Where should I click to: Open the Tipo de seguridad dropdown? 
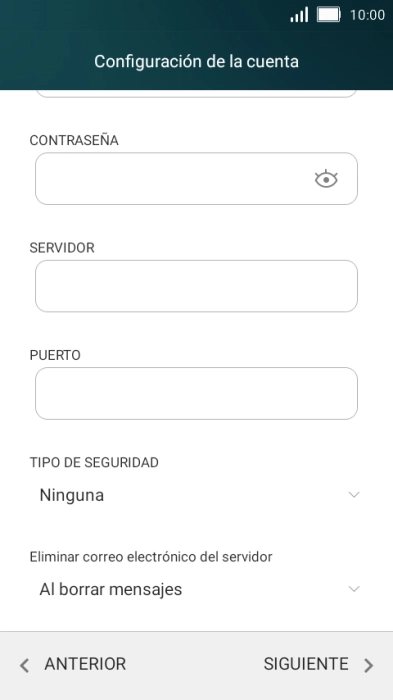(x=196, y=495)
